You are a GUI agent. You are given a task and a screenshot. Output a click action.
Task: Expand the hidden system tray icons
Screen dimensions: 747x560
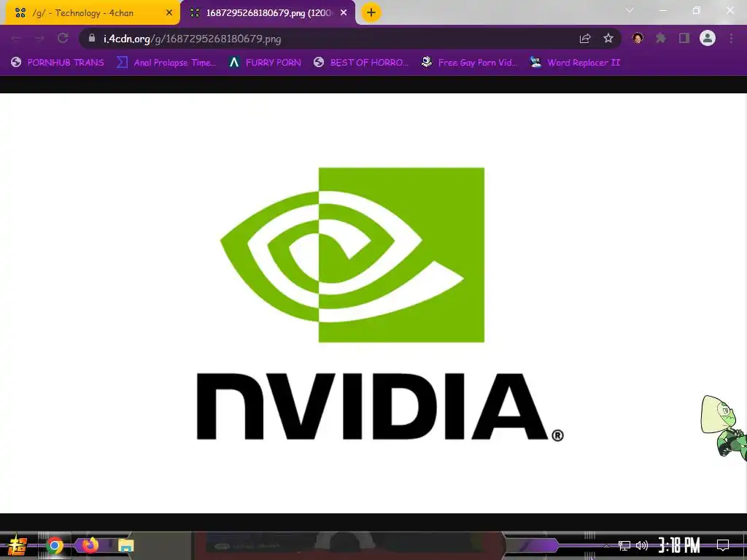pyautogui.click(x=606, y=545)
